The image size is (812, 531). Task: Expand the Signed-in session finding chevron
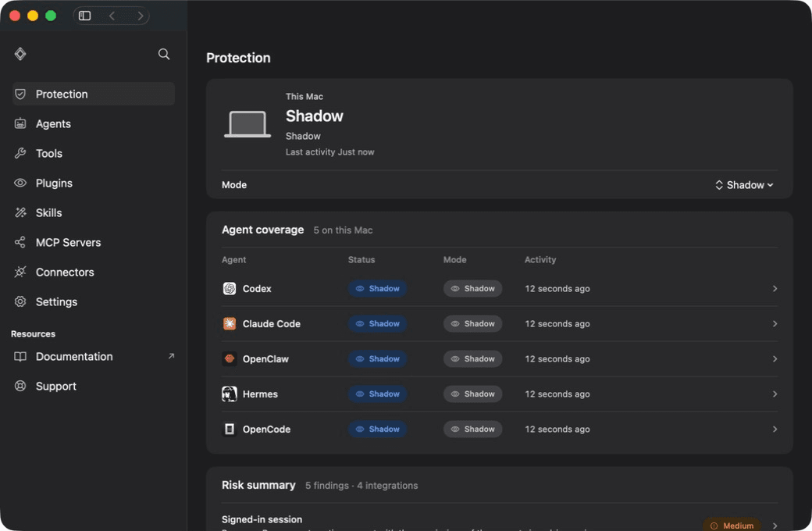(x=775, y=526)
